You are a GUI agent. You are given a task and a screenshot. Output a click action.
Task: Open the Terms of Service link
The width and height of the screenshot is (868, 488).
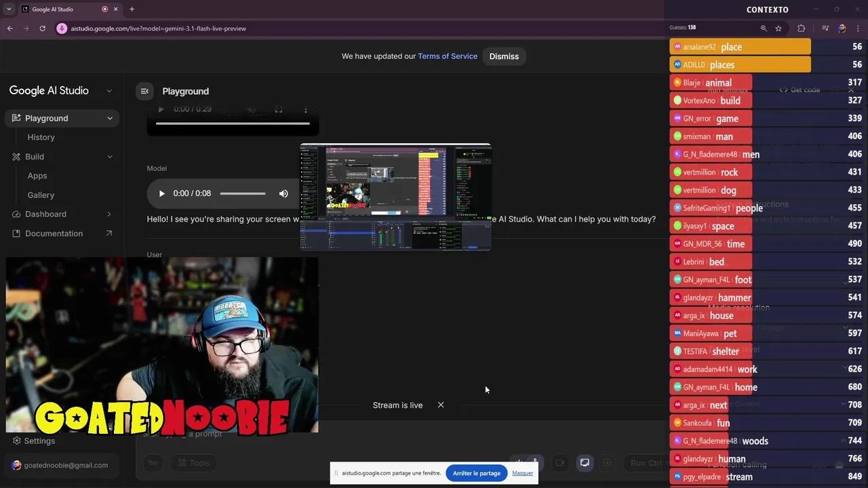pos(448,56)
